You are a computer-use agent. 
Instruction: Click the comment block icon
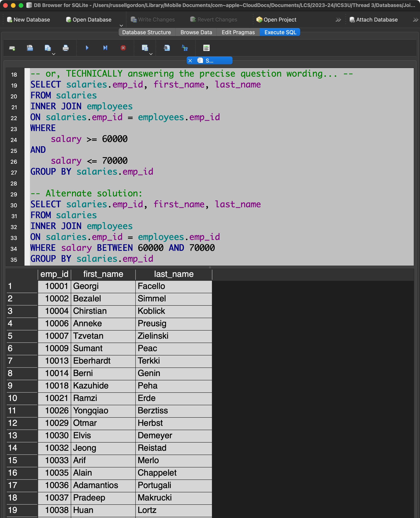tap(206, 48)
